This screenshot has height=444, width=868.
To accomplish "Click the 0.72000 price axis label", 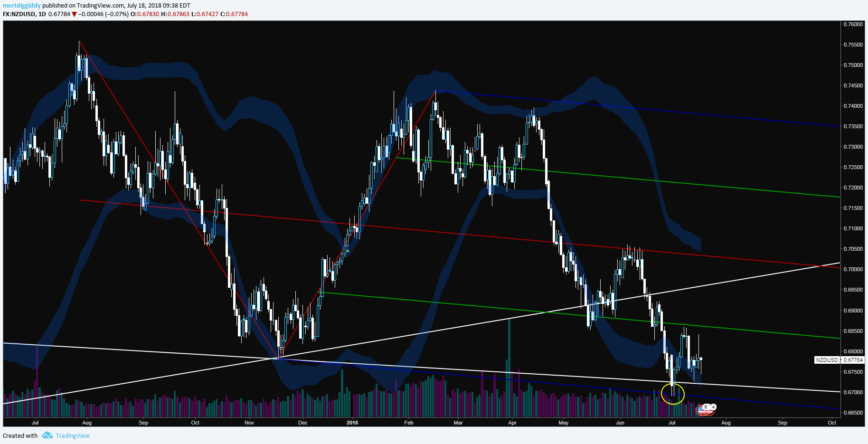I will coord(853,188).
